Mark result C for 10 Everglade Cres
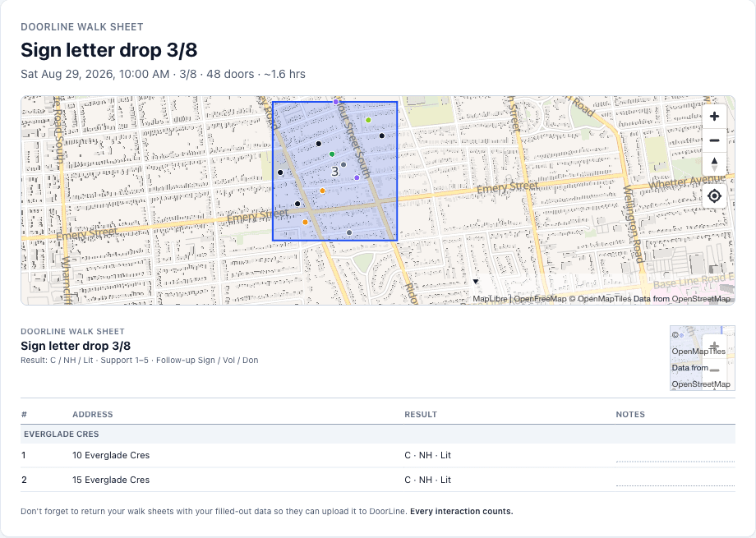 [408, 456]
